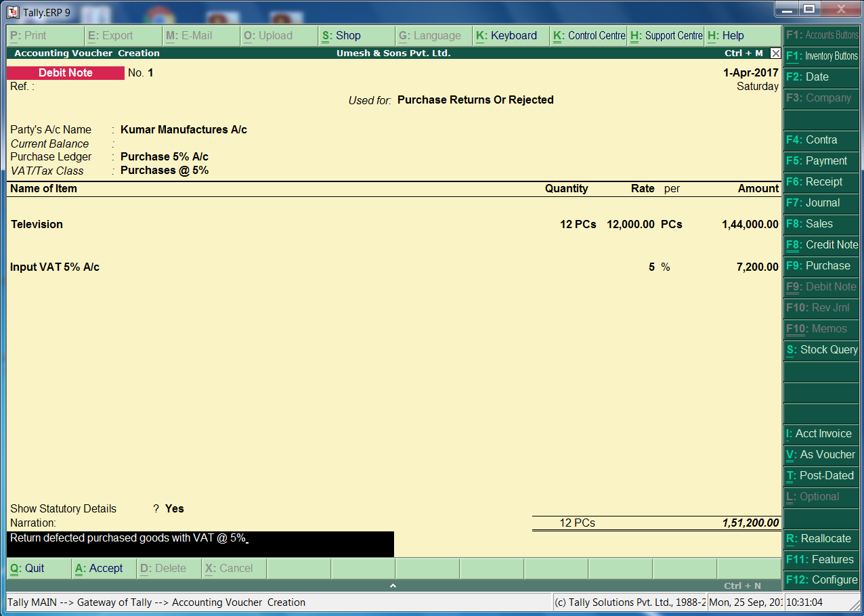Open the E-Mail option
Screen dimensions: 864x616
pos(200,36)
